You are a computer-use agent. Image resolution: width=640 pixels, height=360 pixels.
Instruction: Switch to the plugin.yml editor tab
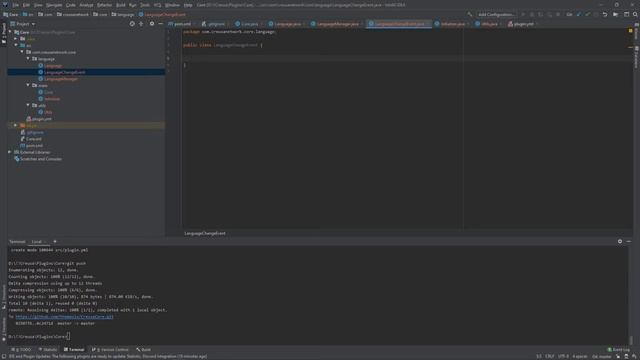click(522, 24)
